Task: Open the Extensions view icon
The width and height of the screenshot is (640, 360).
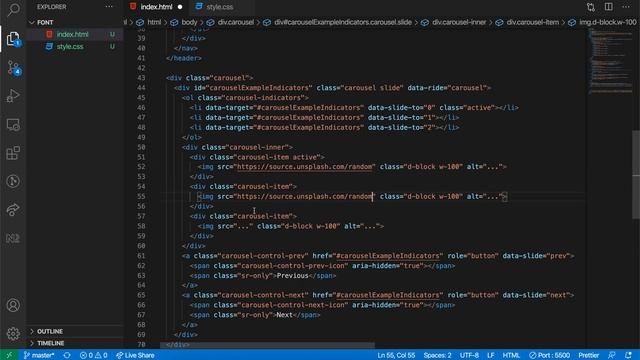Action: coord(13,153)
